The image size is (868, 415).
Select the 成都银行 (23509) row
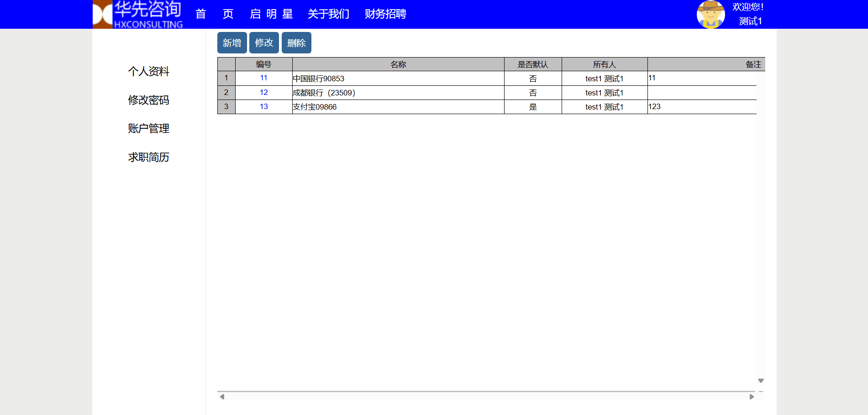click(x=397, y=93)
